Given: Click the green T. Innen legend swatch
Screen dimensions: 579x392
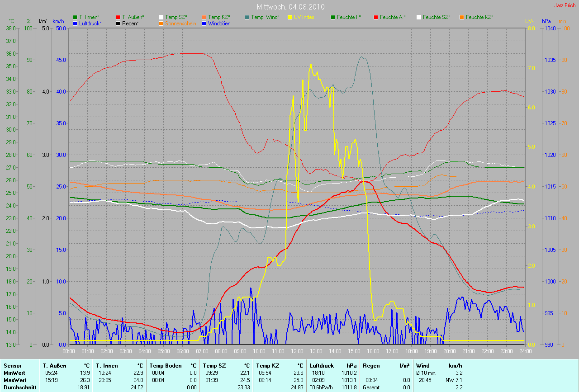Looking at the screenshot, I should click(75, 17).
